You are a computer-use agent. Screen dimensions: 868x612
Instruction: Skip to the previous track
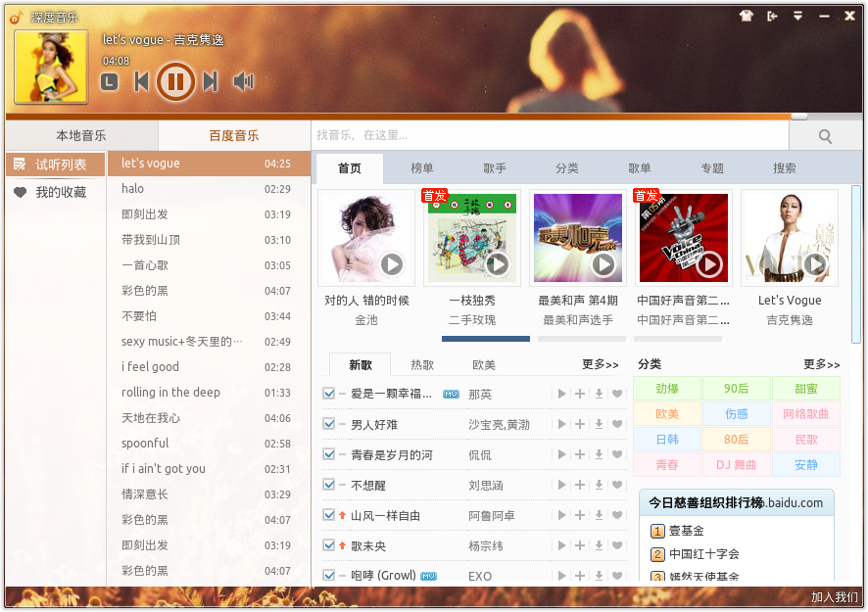point(142,82)
